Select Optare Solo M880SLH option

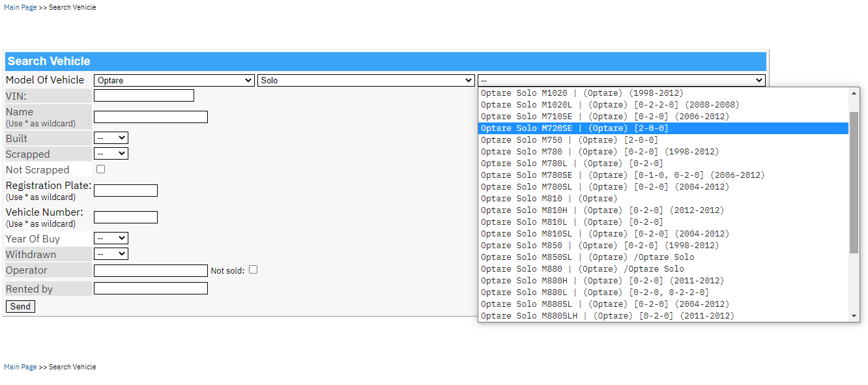(x=663, y=316)
